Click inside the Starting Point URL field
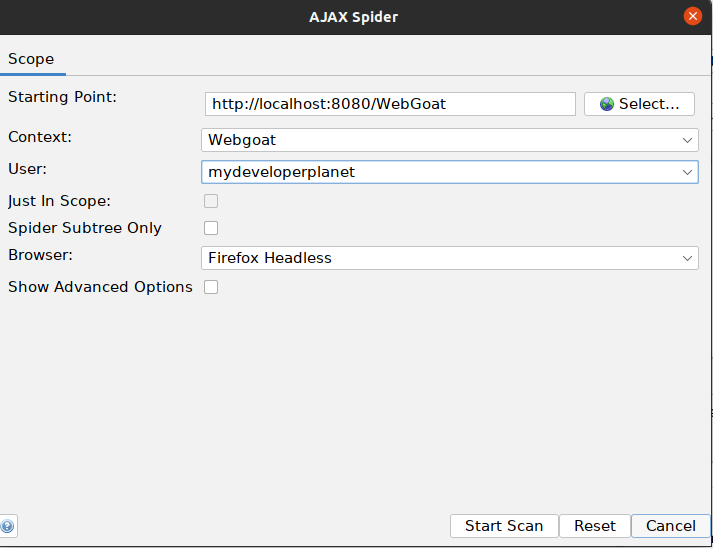This screenshot has height=548, width=713. pyautogui.click(x=390, y=104)
